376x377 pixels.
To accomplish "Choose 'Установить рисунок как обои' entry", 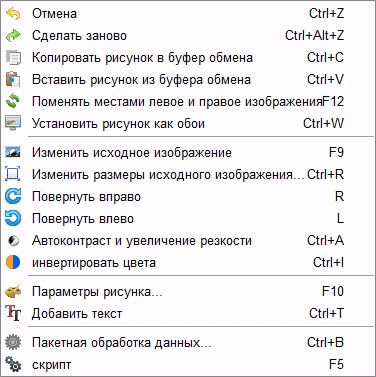I will [x=188, y=124].
